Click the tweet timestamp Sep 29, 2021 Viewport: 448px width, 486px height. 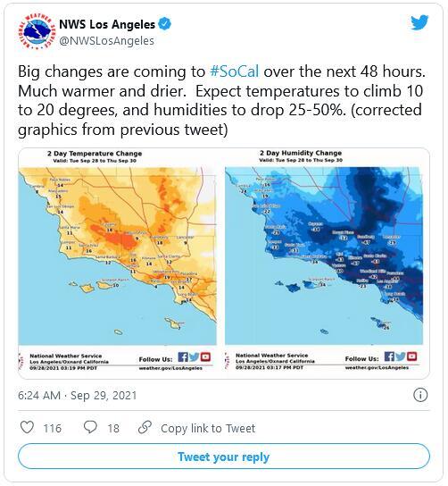[104, 396]
